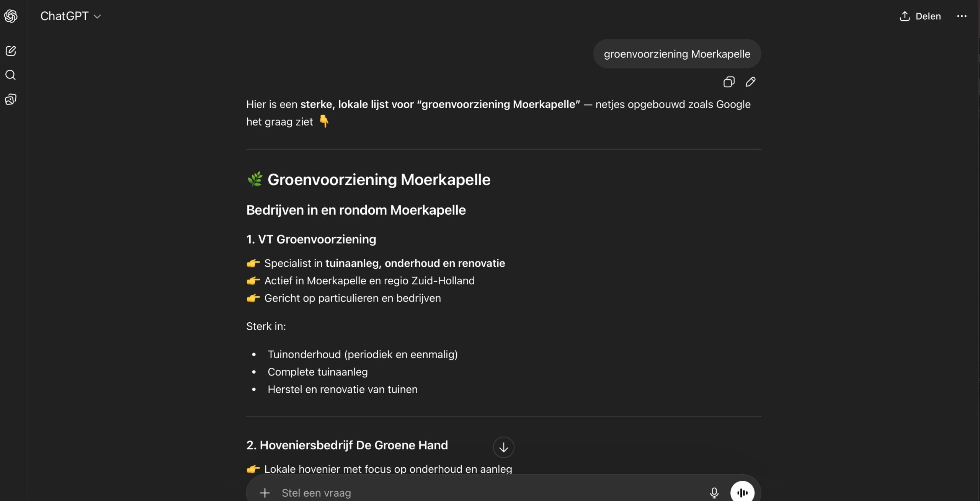
Task: Start voice mode with the waveform button
Action: click(742, 493)
